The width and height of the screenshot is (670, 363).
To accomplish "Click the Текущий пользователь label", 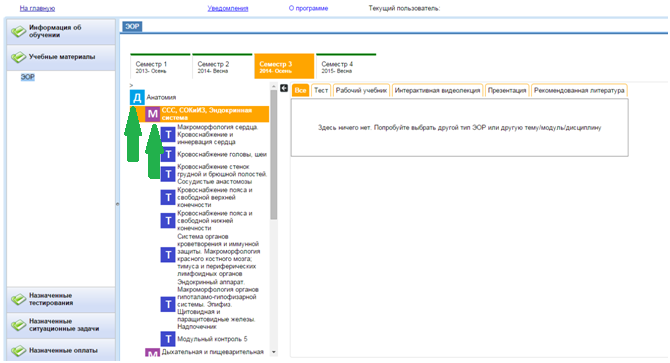I will click(x=404, y=8).
